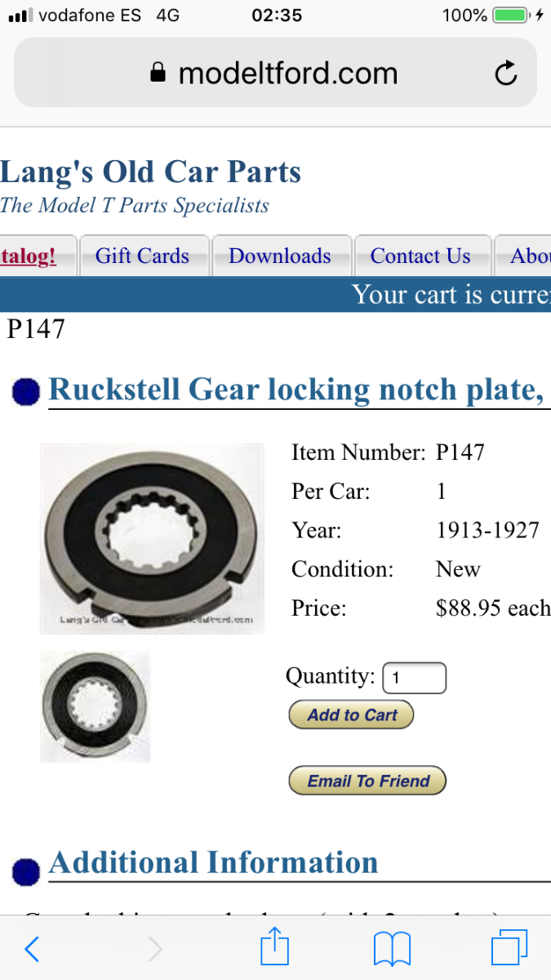Tap the blue bullet beside Ruckstell Gear heading
551x980 pixels.
click(26, 394)
